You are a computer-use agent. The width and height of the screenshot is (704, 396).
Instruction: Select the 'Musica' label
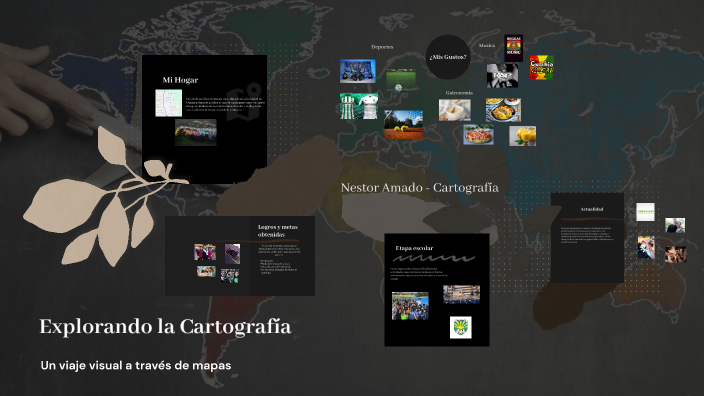click(487, 45)
